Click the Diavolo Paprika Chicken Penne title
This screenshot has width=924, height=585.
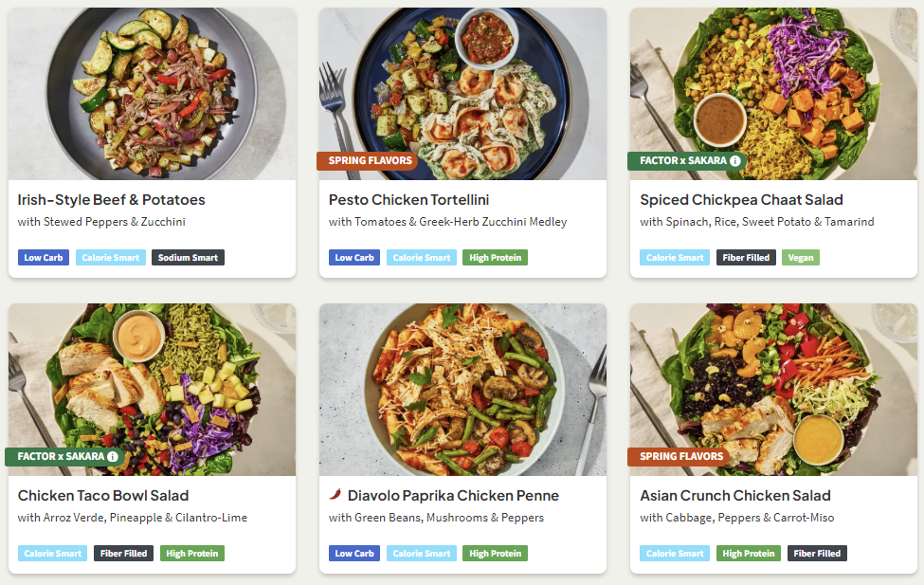coord(453,496)
